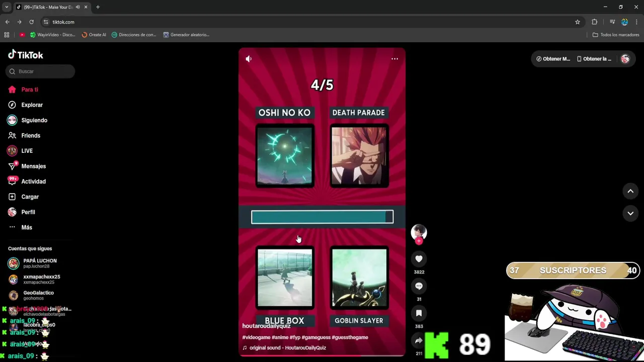The image size is (644, 362).
Task: Bookmark page with star icon
Action: tap(578, 22)
